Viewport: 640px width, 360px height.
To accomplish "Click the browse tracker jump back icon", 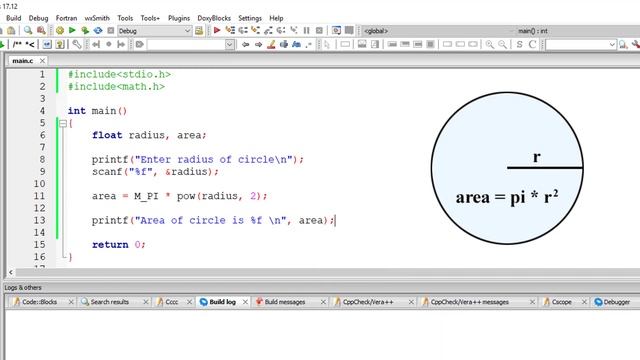I will [96, 44].
